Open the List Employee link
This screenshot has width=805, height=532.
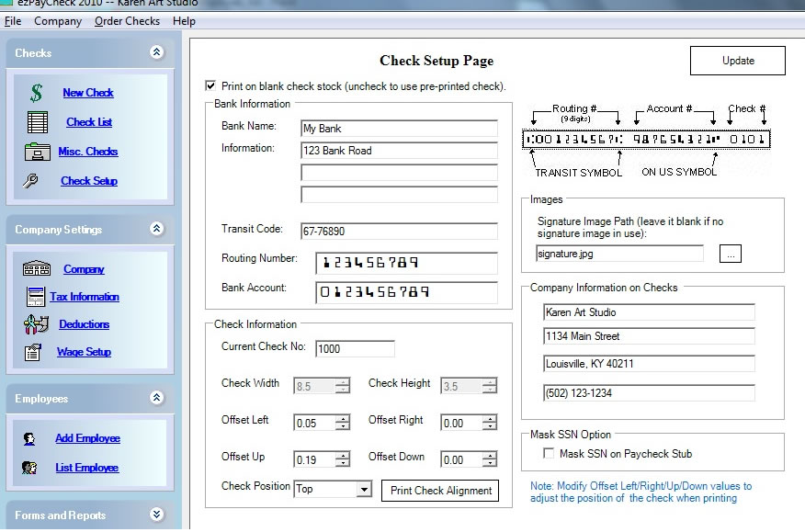(x=87, y=468)
